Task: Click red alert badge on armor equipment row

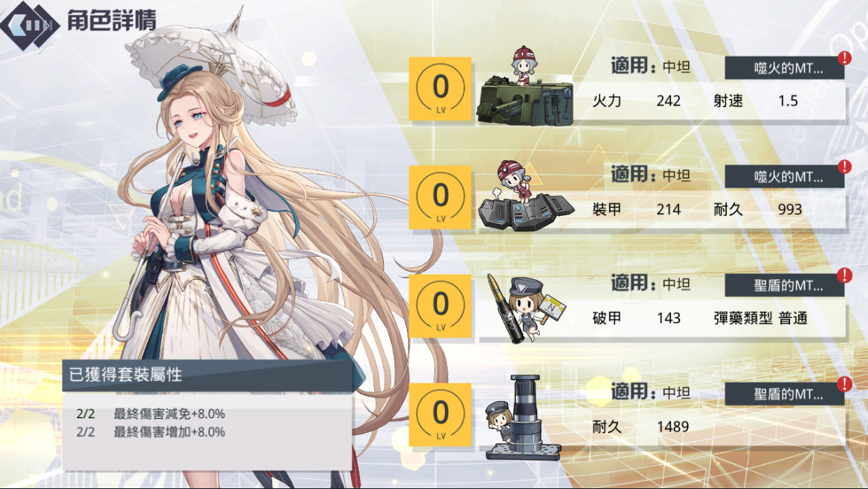Action: [x=844, y=166]
